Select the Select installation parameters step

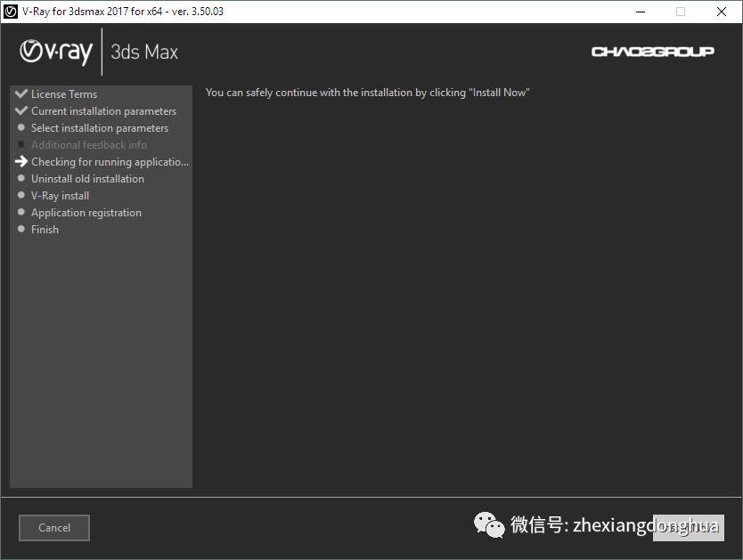(x=100, y=128)
